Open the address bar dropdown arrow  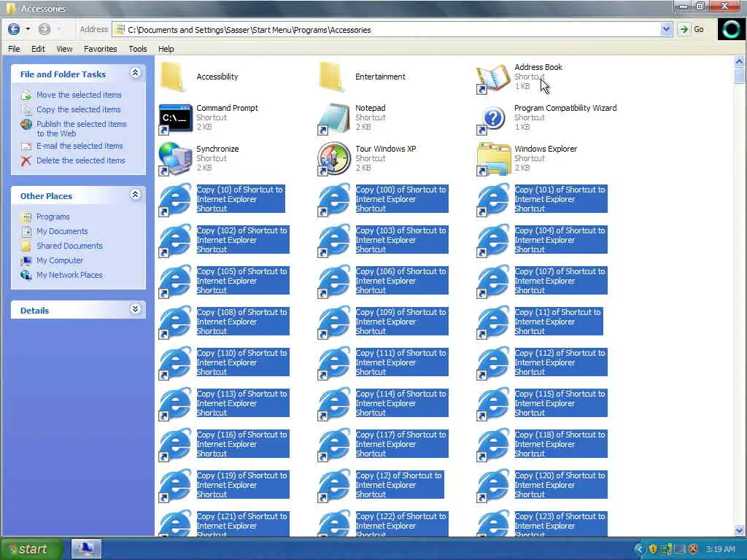[666, 29]
